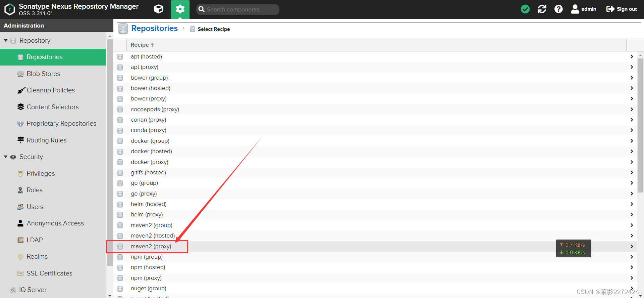
Task: Select the helm (hosted) recipe
Action: [375, 204]
